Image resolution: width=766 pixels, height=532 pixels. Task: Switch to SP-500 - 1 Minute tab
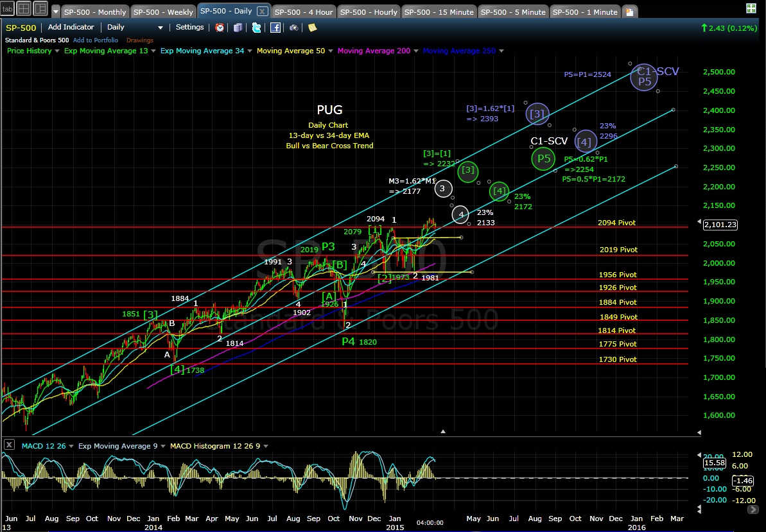[x=585, y=12]
